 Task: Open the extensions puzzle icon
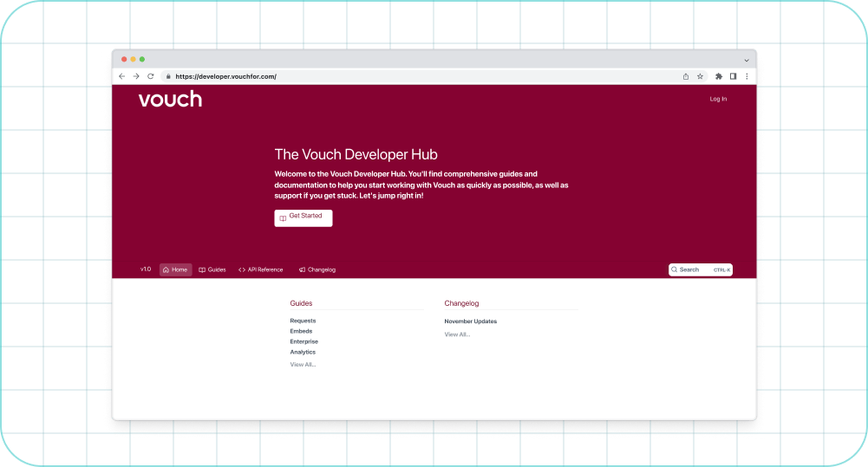[x=719, y=76]
